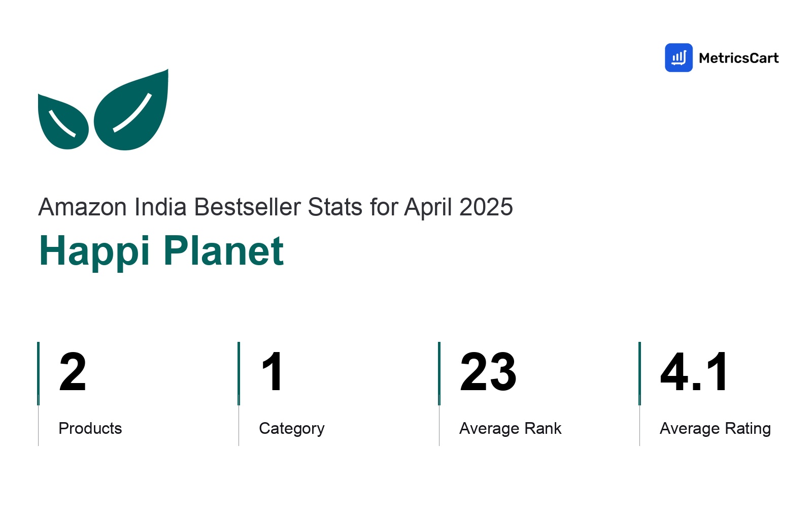The image size is (812, 508).
Task: Click the Amazon India Bestseller Stats heading
Action: click(x=276, y=207)
